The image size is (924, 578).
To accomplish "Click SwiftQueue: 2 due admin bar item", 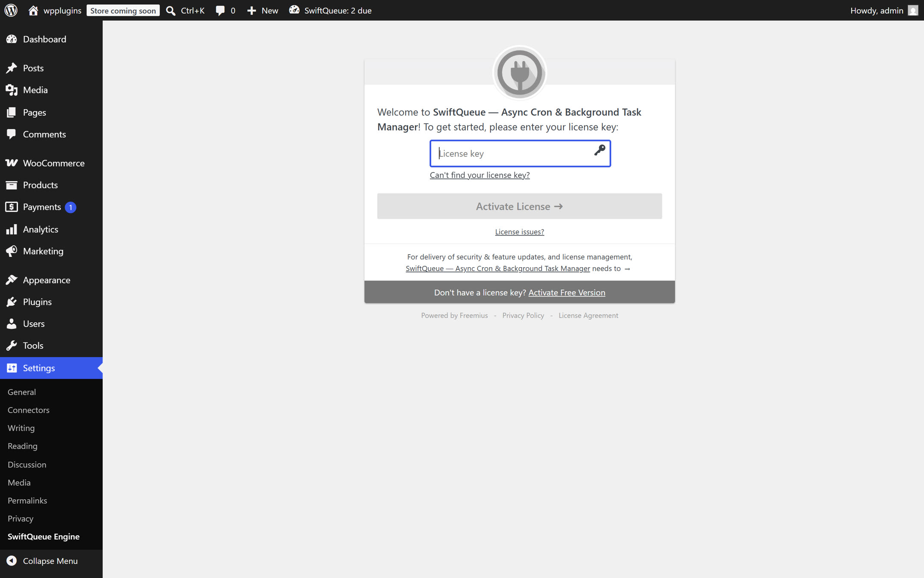I will click(x=330, y=10).
